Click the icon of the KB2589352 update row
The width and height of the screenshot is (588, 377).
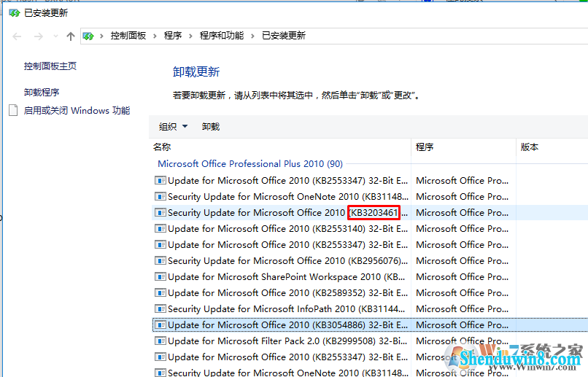(x=160, y=292)
